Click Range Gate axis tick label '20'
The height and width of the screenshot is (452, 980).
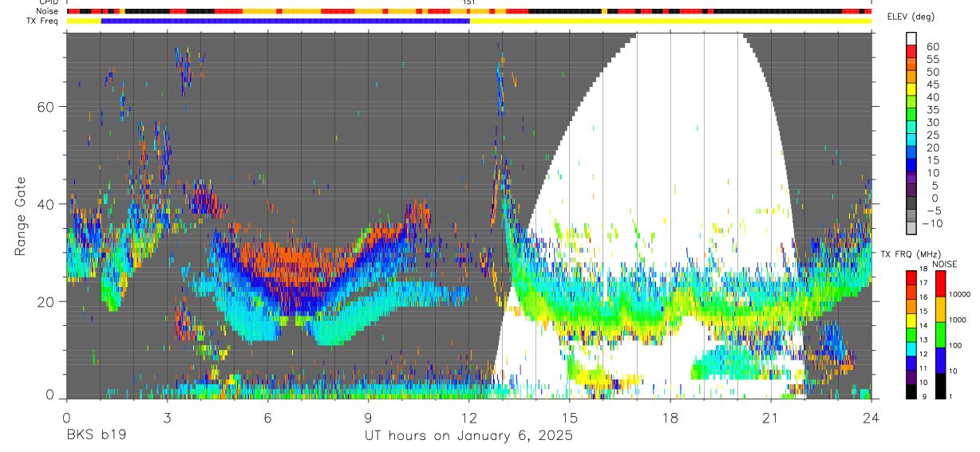pos(47,301)
